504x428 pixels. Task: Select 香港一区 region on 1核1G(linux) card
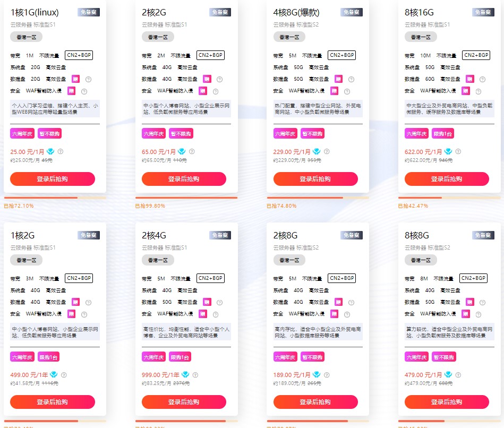point(27,37)
